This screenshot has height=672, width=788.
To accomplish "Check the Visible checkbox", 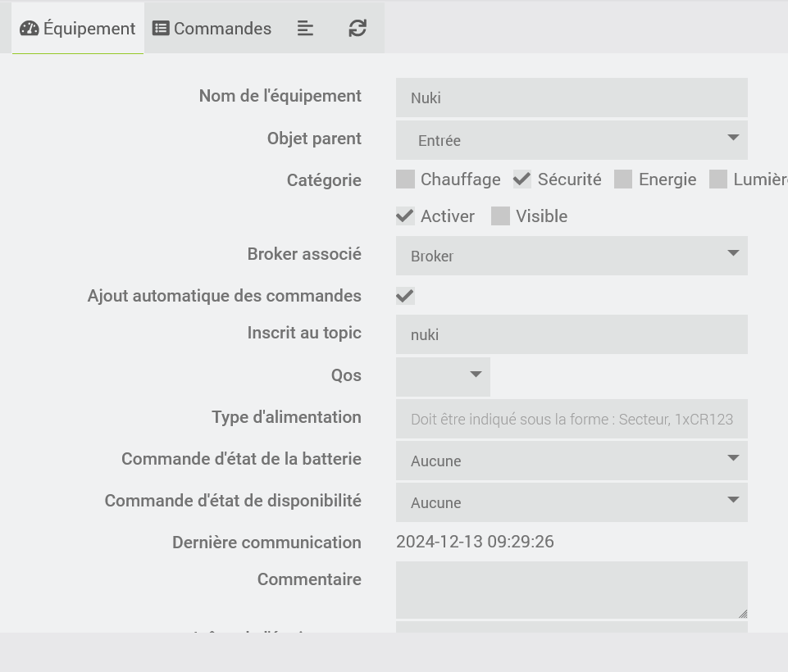I will click(500, 216).
